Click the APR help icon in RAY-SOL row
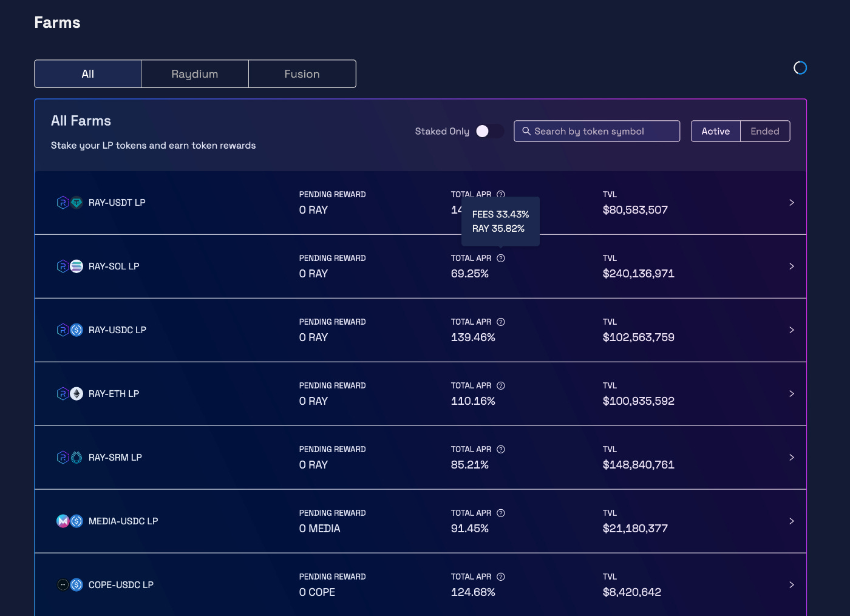This screenshot has height=616, width=850. 501,259
